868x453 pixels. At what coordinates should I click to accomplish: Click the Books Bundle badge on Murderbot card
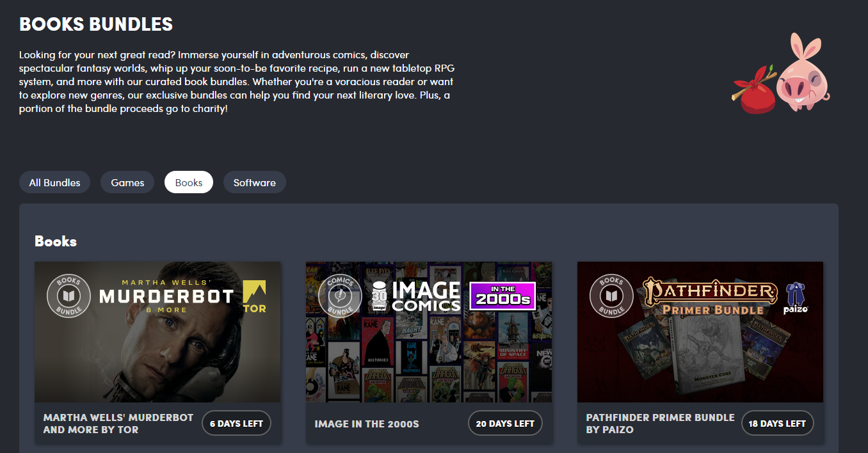point(68,296)
